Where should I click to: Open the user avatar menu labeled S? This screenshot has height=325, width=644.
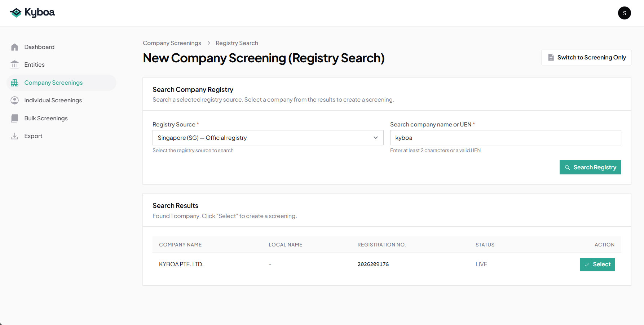(x=624, y=13)
